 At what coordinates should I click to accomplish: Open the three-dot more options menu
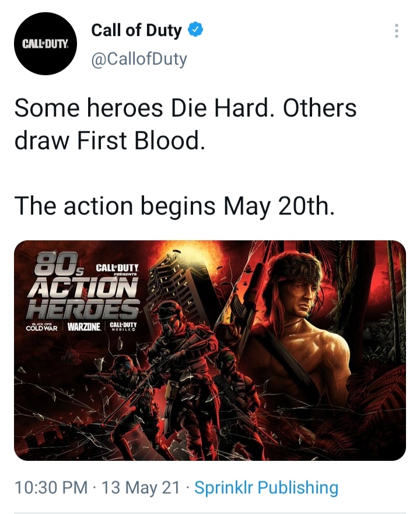pyautogui.click(x=397, y=31)
